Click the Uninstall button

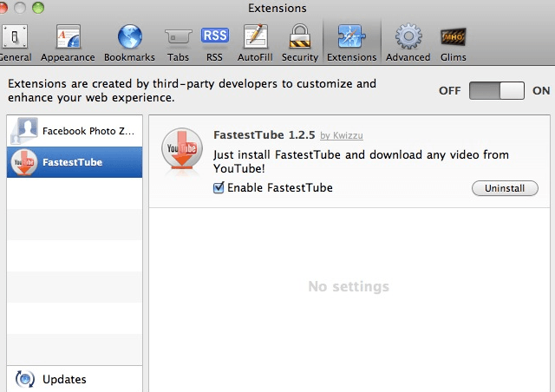click(x=504, y=188)
